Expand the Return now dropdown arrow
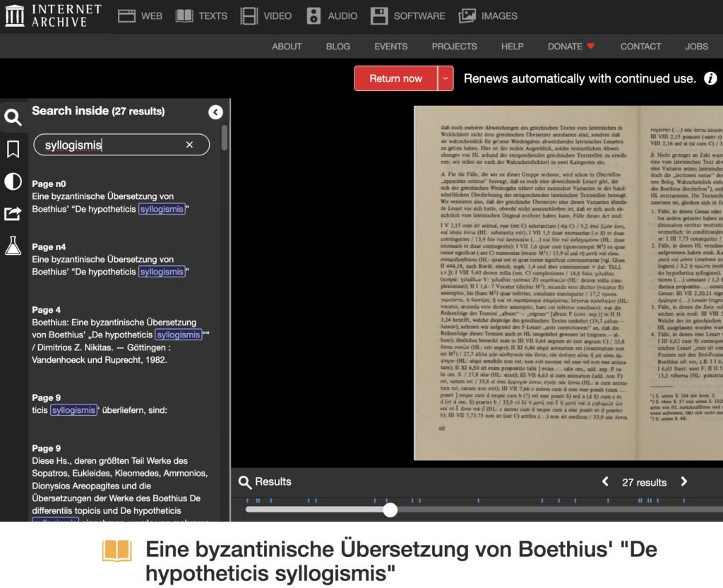Screen dimensions: 723x588 coord(445,78)
